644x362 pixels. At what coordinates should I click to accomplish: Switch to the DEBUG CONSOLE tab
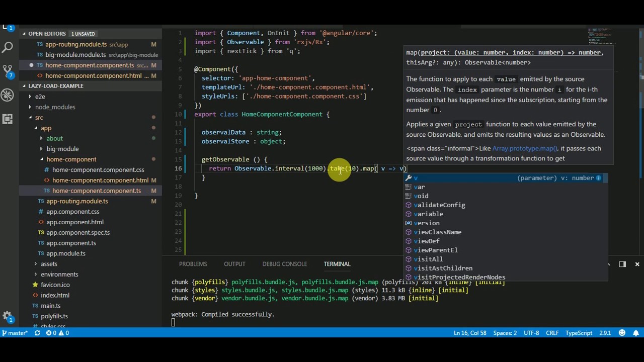point(284,264)
